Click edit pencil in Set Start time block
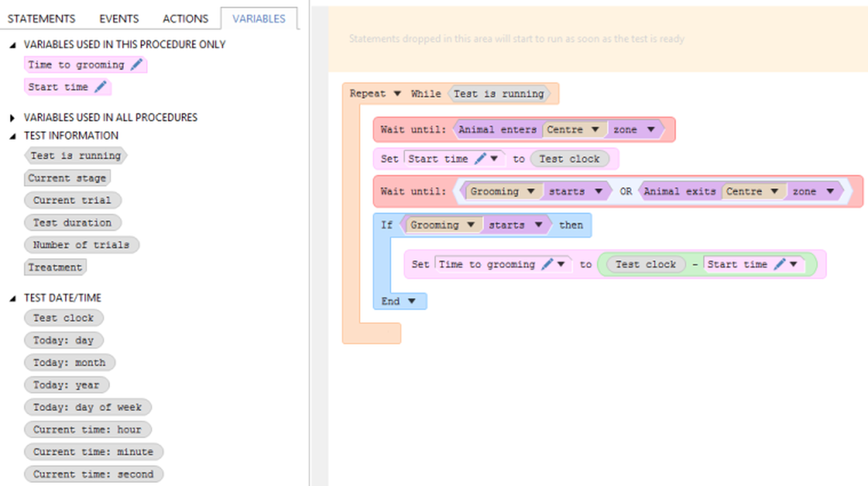868x486 pixels. 480,158
